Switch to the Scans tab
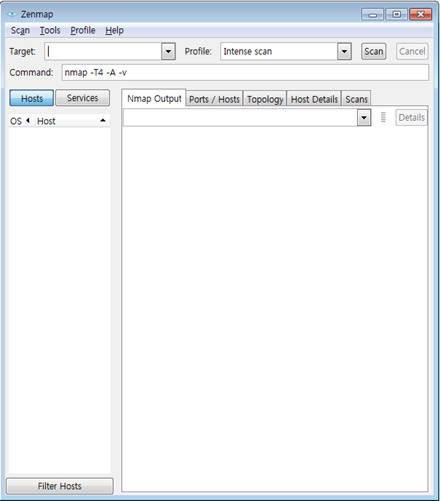The height and width of the screenshot is (501, 440). click(356, 99)
